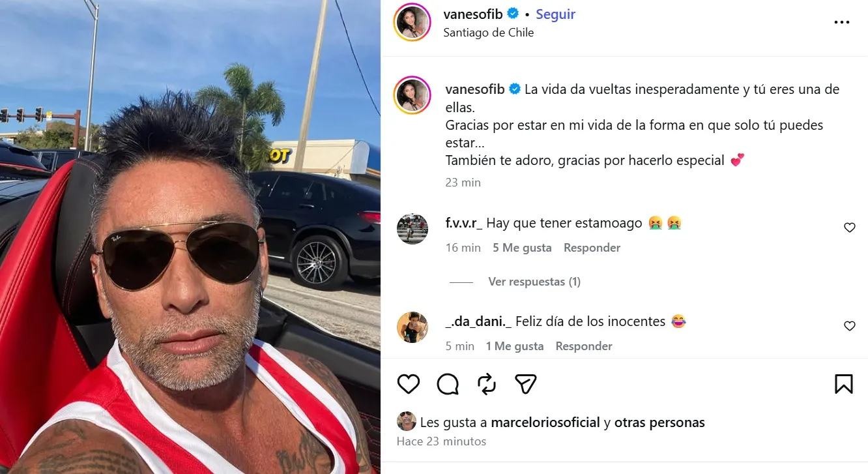Like the comment by _.da_dani._
Image resolution: width=868 pixels, height=474 pixels.
[850, 326]
